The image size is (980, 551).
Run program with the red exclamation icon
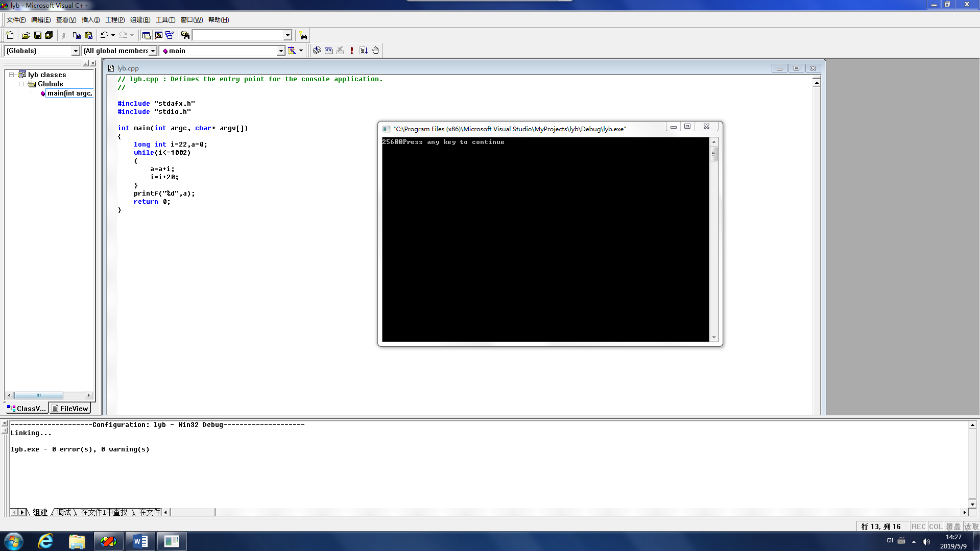click(352, 51)
